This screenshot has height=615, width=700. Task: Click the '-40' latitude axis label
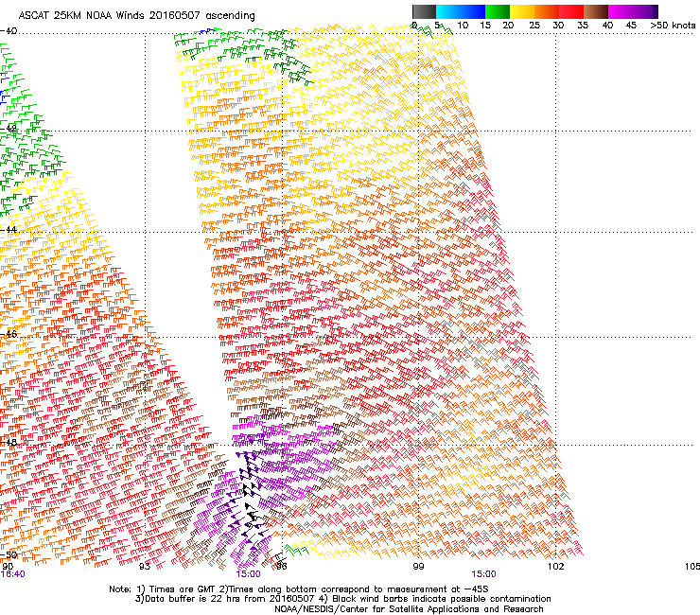point(9,31)
